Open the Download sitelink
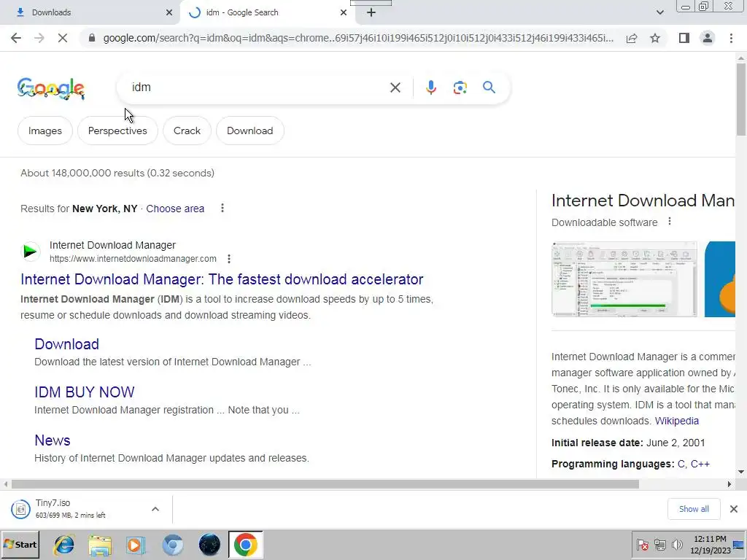This screenshot has width=747, height=560. tap(66, 344)
